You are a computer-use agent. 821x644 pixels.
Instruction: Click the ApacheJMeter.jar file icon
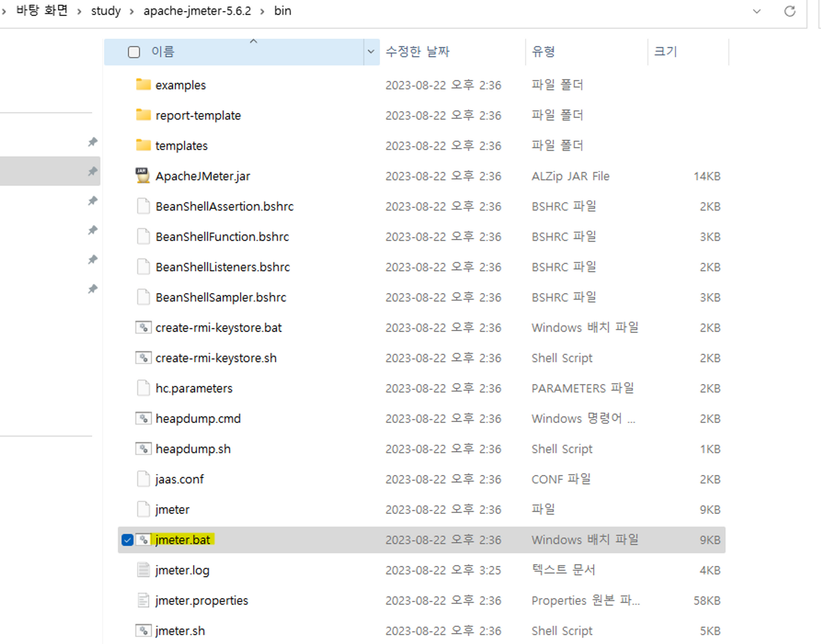pos(142,176)
